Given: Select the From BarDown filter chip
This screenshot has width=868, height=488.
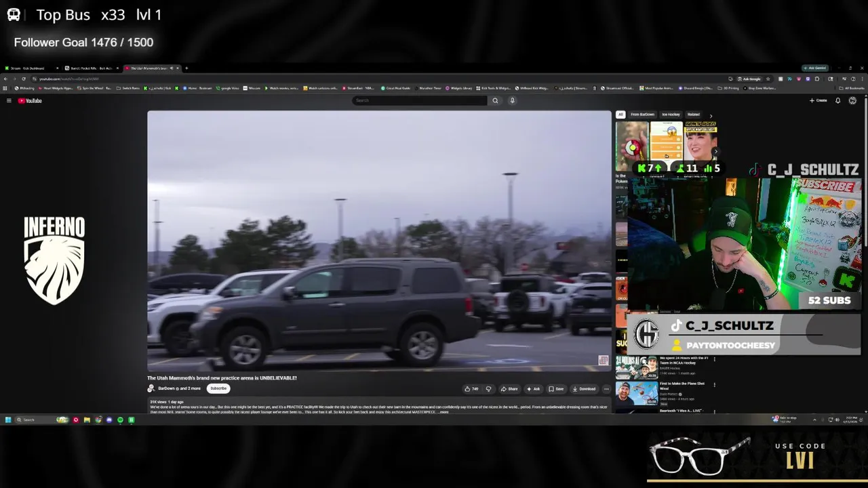Looking at the screenshot, I should (x=642, y=115).
